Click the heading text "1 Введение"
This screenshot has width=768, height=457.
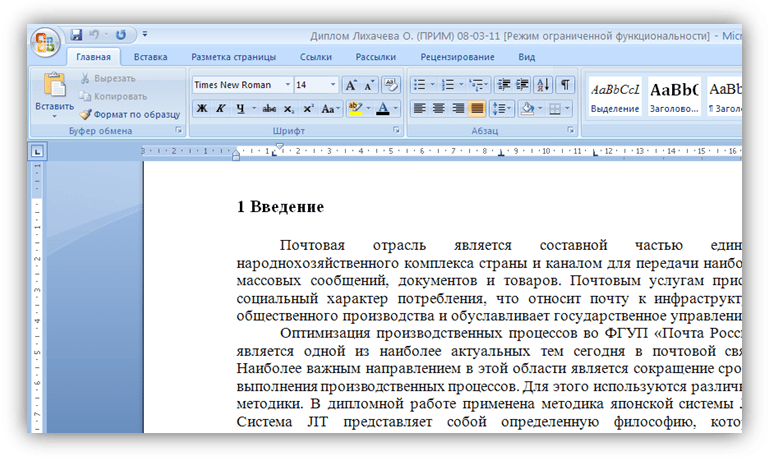280,207
